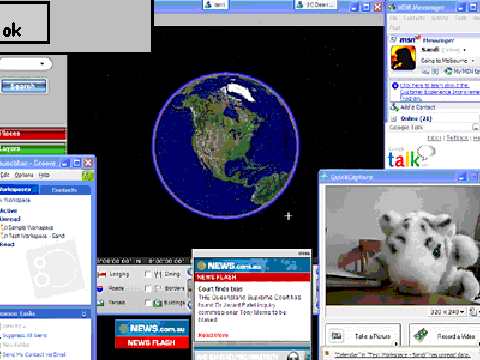
Task: Click the Take a Picture camera icon
Action: point(337,336)
